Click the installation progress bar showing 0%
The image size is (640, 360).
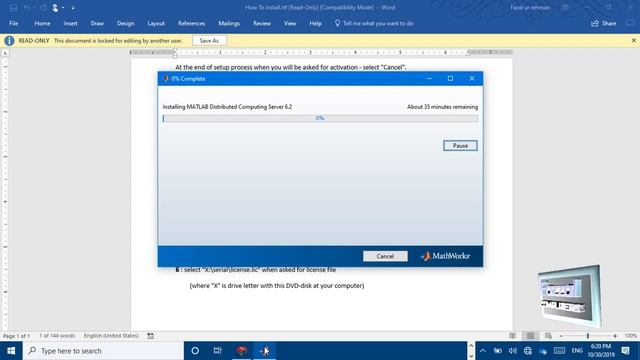tap(320, 118)
